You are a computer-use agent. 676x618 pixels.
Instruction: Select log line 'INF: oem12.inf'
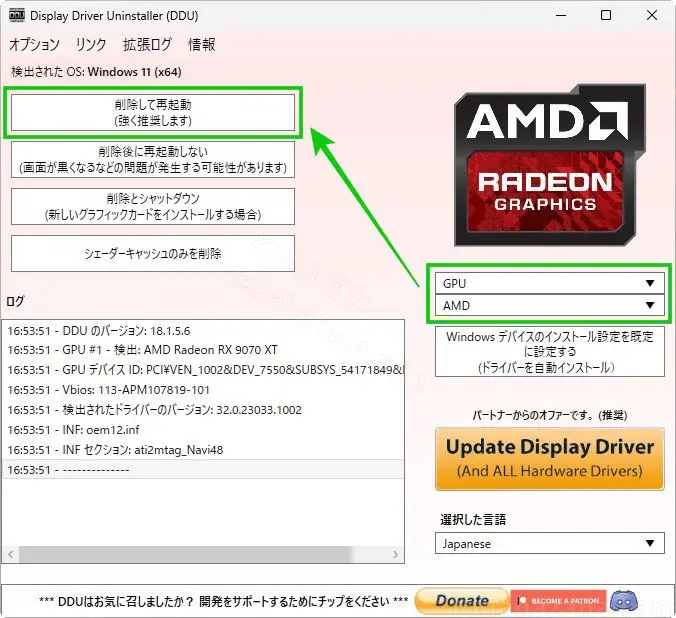203,430
